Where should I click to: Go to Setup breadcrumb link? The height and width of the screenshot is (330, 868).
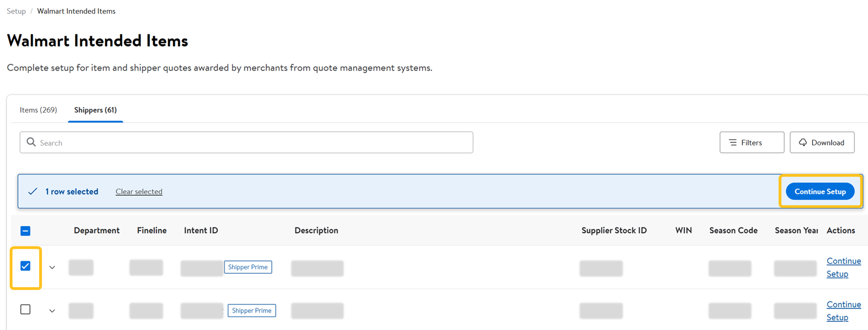pyautogui.click(x=16, y=11)
